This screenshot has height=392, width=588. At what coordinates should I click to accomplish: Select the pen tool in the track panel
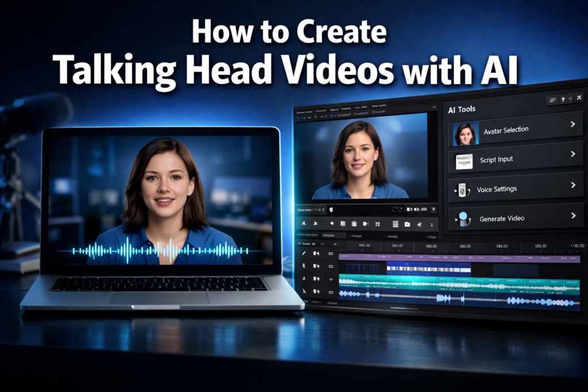(x=304, y=253)
